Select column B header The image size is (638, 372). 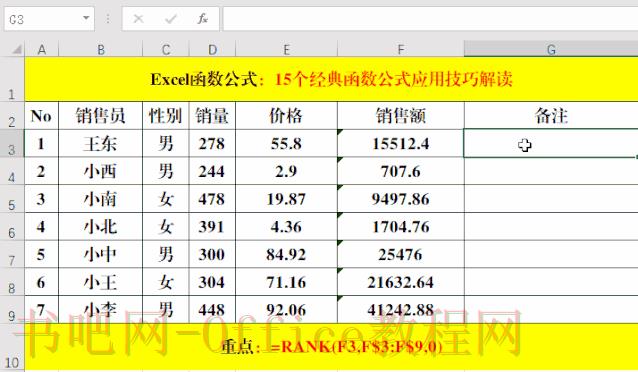[x=101, y=49]
